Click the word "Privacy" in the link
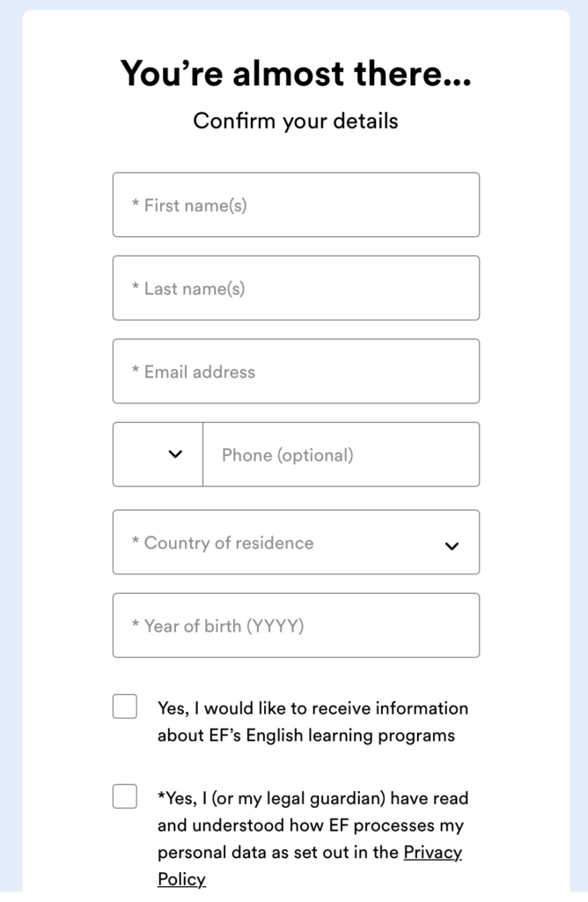 pyautogui.click(x=432, y=853)
